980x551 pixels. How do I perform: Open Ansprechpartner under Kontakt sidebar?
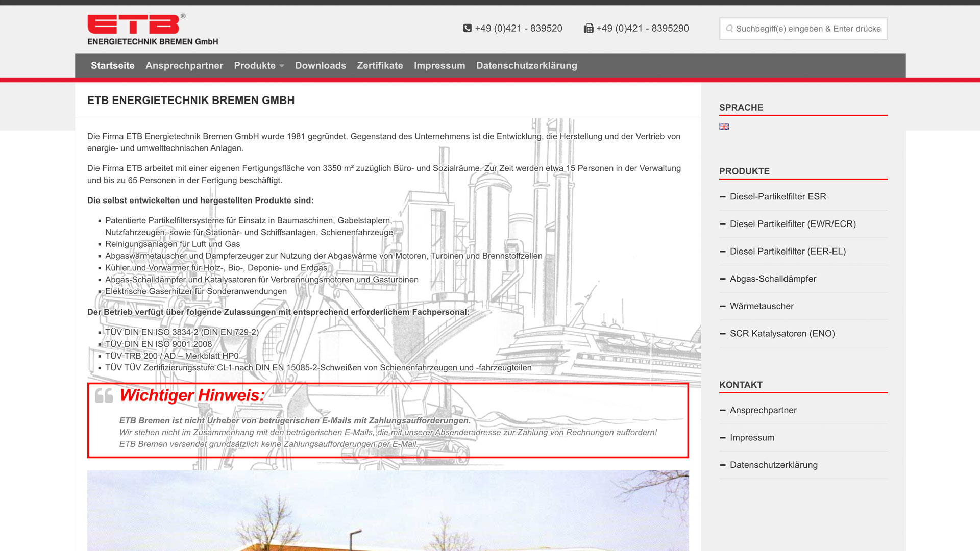click(x=763, y=410)
